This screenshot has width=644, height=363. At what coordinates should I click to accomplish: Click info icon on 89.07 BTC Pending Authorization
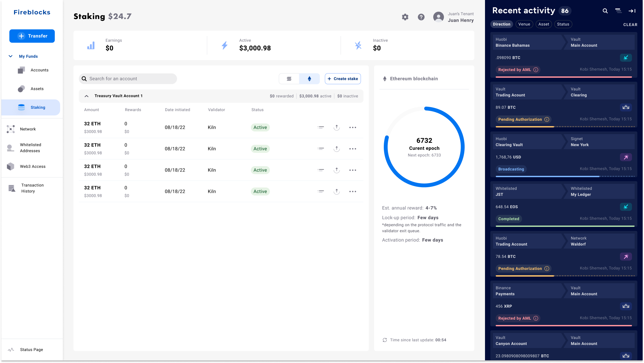[547, 119]
